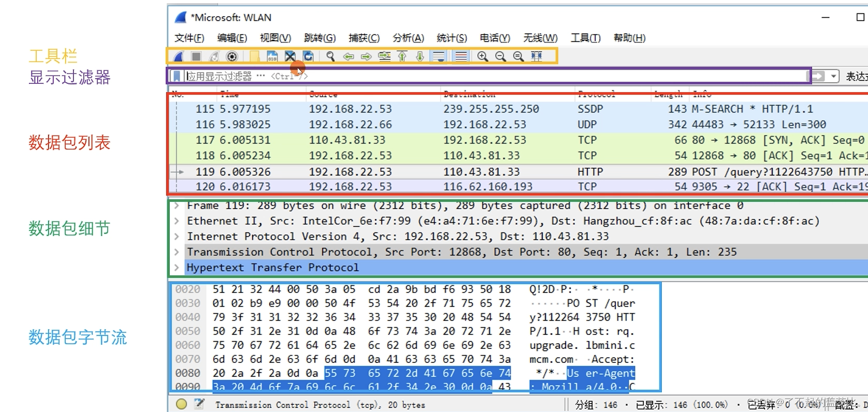Jump to the first packet
Image resolution: width=868 pixels, height=412 pixels.
point(402,56)
